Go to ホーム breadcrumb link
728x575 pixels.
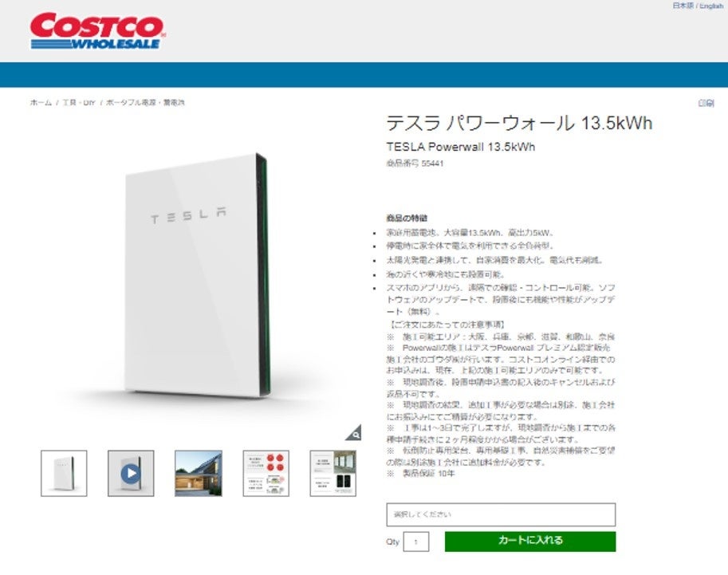point(41,102)
